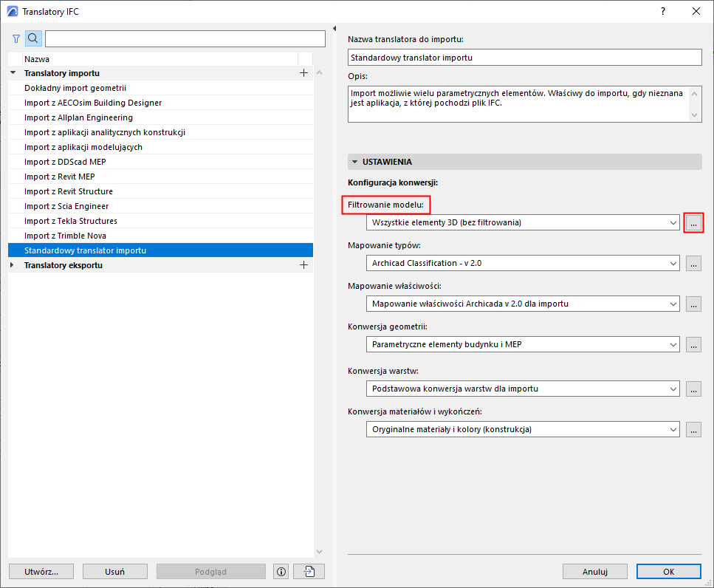The height and width of the screenshot is (588, 714).
Task: Edit the Nazwa translatora do importu field
Action: (524, 58)
